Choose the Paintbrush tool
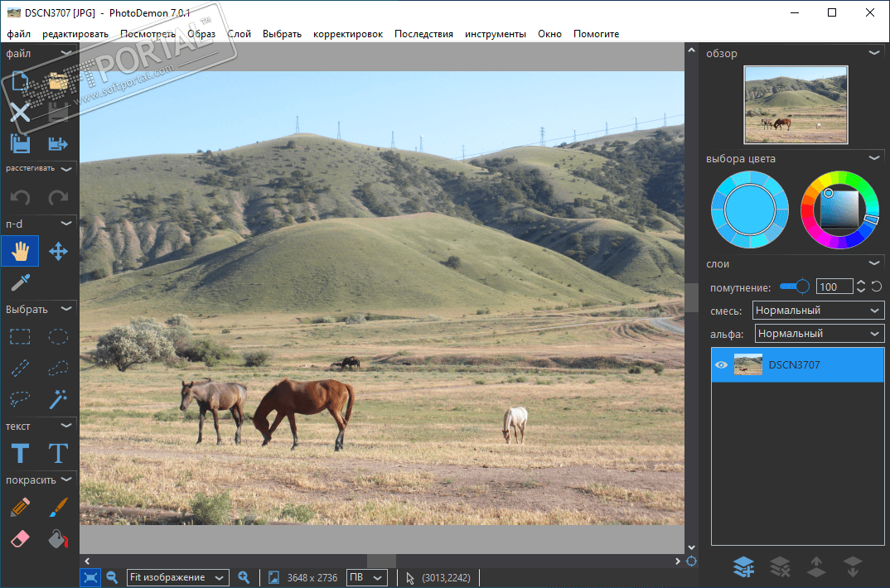 click(58, 507)
